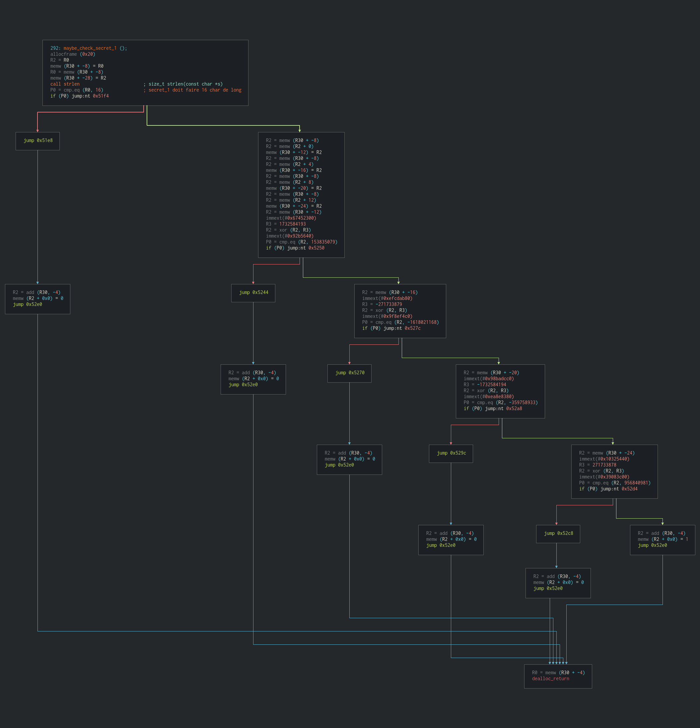
Task: Click the 'R3 = -271733879' line
Action: point(382,304)
